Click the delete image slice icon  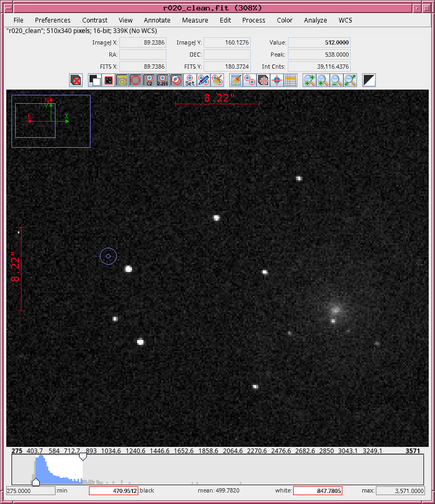click(x=76, y=80)
